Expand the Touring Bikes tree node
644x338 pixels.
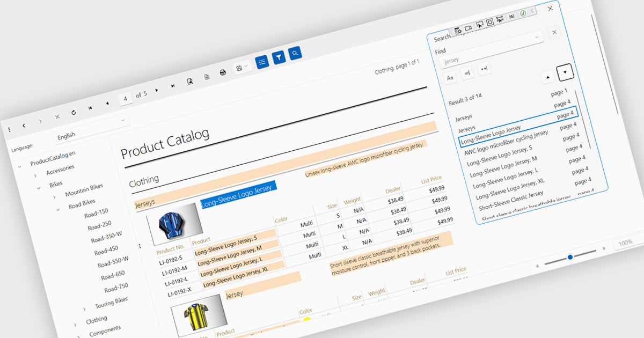tap(84, 309)
